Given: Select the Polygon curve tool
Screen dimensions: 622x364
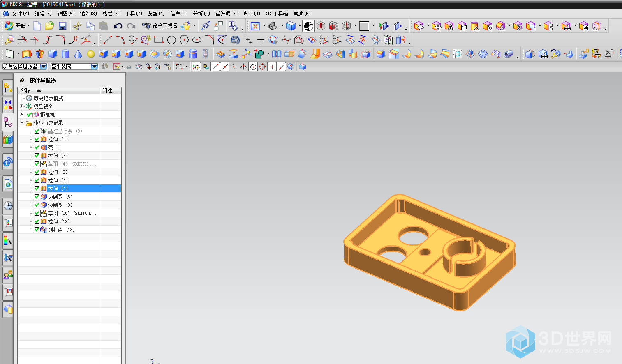Looking at the screenshot, I should click(184, 40).
